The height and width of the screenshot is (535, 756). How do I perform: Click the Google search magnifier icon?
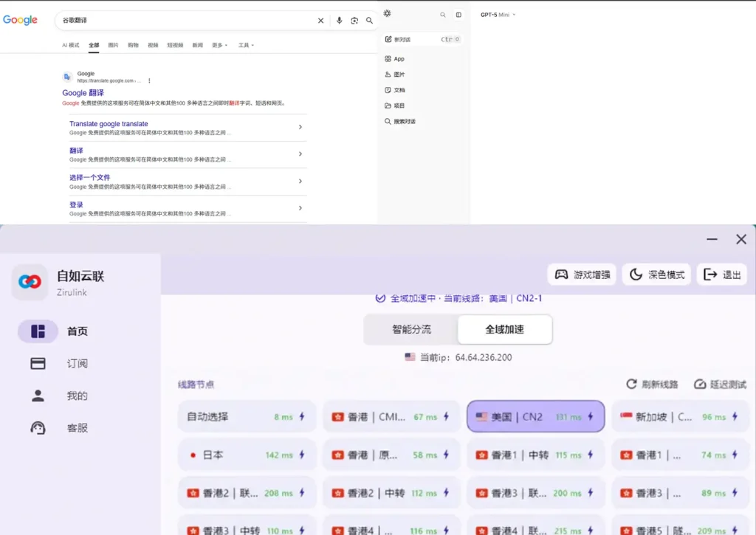click(x=369, y=20)
